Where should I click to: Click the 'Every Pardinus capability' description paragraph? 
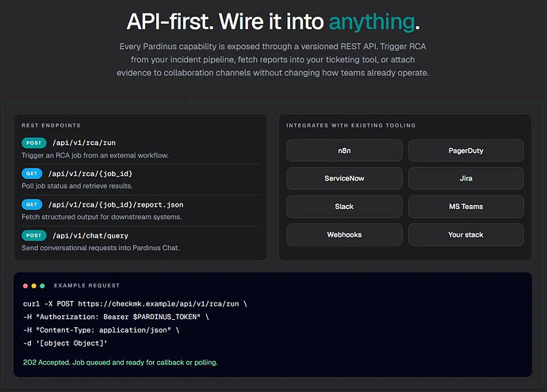pos(273,59)
